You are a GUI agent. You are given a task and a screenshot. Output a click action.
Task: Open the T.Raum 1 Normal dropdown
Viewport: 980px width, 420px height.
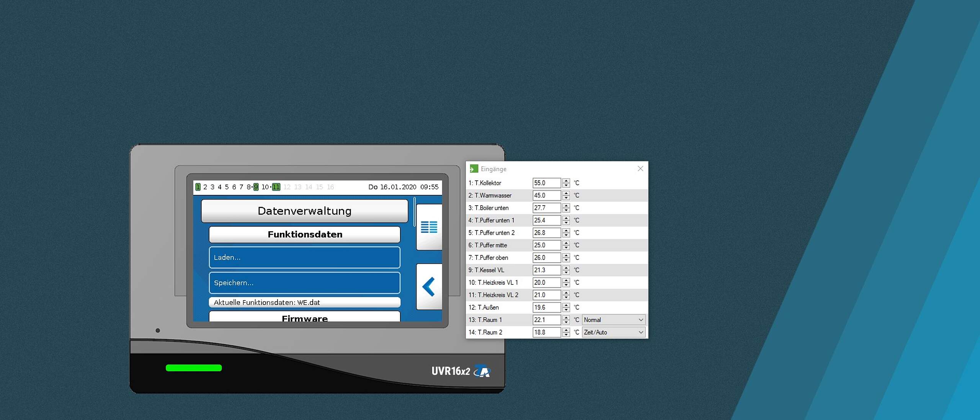tap(613, 320)
